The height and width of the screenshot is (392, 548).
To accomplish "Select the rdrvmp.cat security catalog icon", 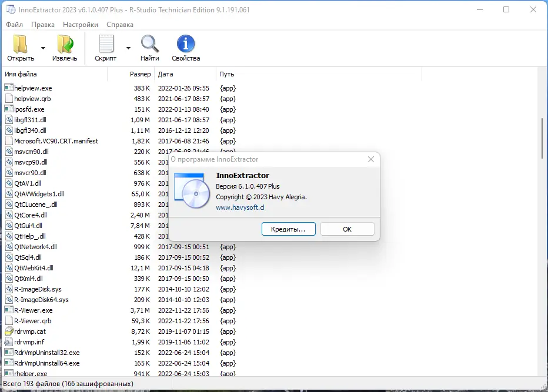I will [x=8, y=331].
